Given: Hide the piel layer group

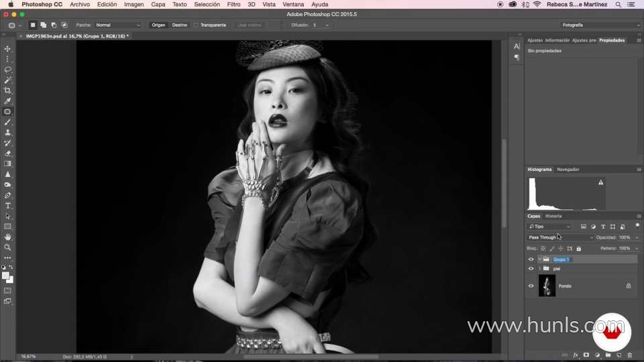Looking at the screenshot, I should (531, 269).
